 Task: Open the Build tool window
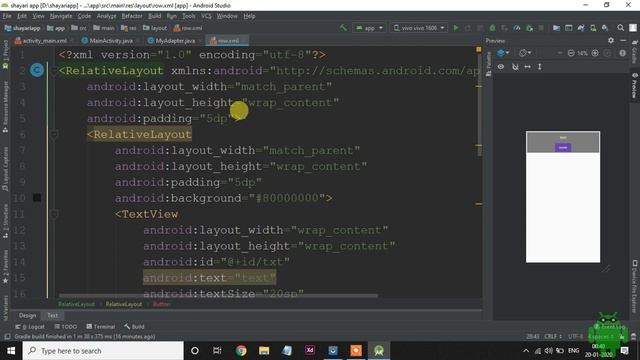(134, 327)
